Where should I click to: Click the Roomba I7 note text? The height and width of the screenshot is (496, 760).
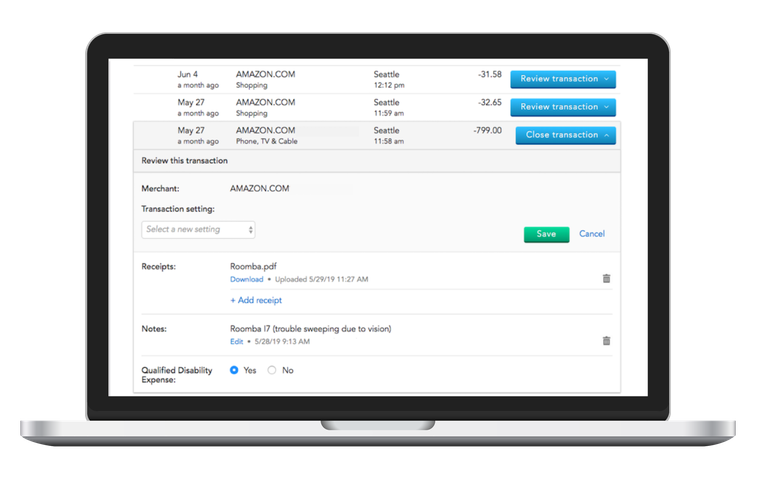pos(310,328)
